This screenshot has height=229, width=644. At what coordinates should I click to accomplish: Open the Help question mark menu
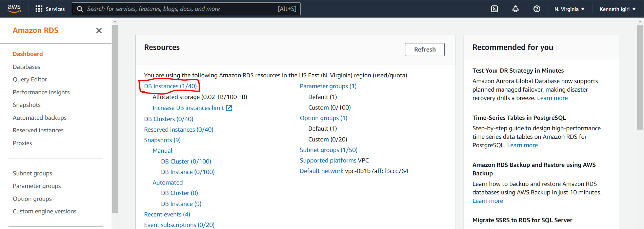pyautogui.click(x=537, y=9)
